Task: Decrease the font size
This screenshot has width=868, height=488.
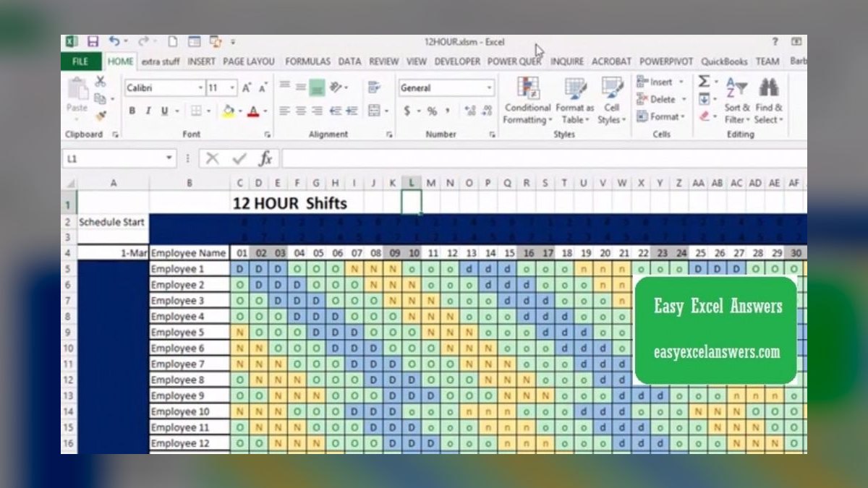Action: pos(263,87)
